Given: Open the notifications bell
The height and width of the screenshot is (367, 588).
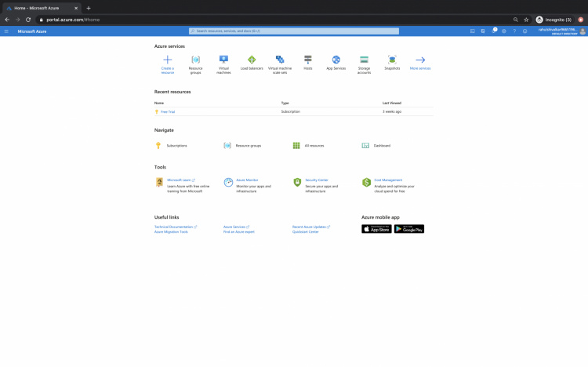Looking at the screenshot, I should coord(494,31).
